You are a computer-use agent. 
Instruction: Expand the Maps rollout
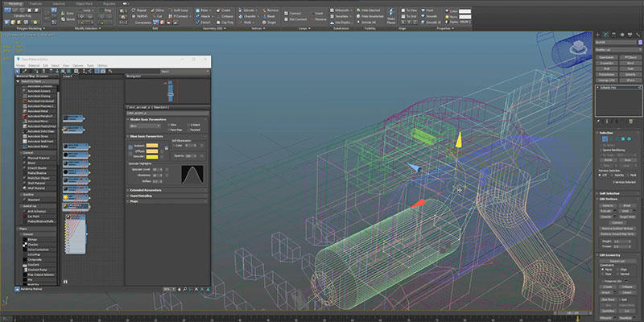[135, 201]
